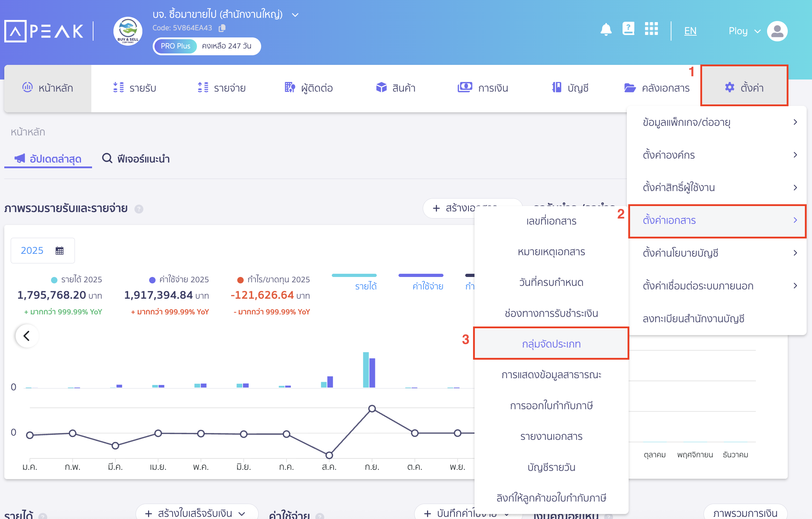
Task: Copy the company code 5V864EA43
Action: 222,27
